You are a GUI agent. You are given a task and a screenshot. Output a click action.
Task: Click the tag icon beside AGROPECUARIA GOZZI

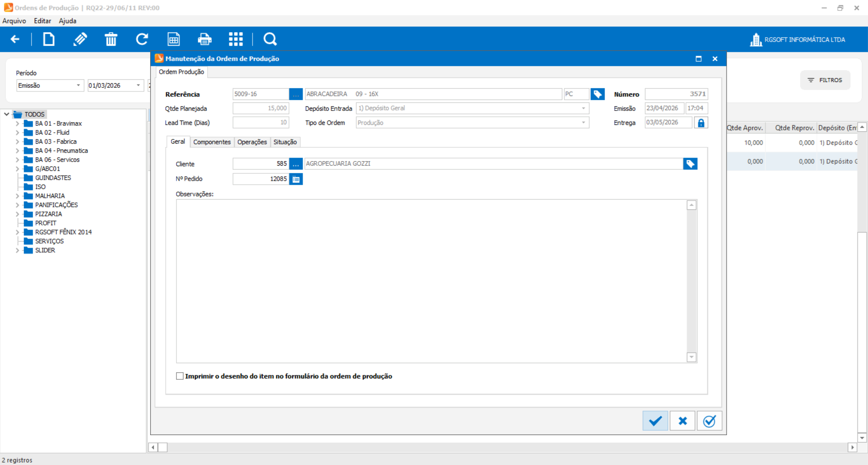pos(690,164)
